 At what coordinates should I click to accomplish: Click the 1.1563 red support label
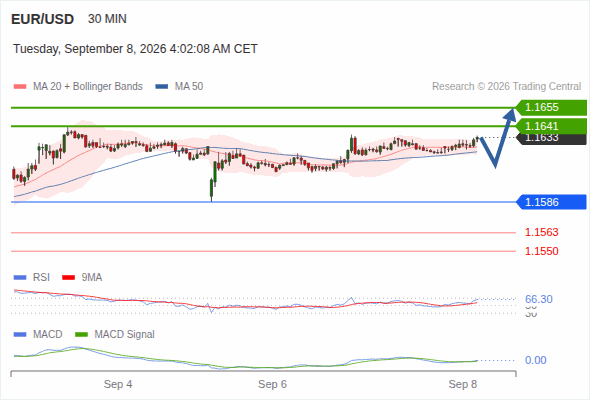point(541,232)
